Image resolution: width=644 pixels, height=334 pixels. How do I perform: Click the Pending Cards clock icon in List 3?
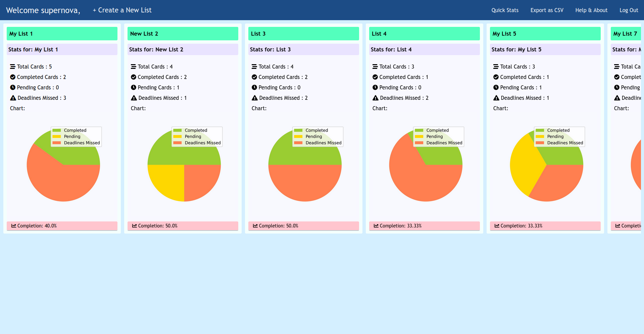coord(254,87)
